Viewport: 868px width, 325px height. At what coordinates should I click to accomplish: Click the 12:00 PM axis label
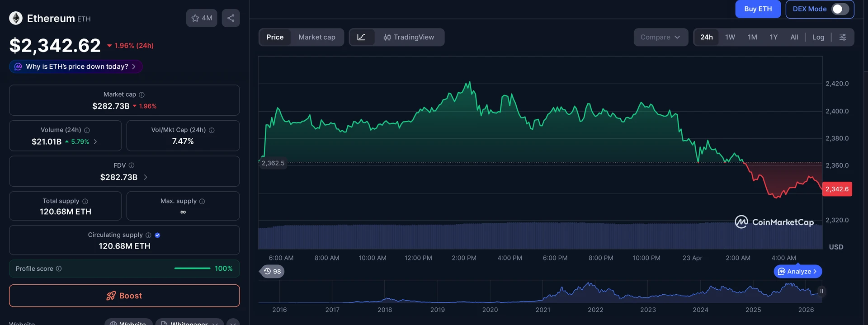418,258
